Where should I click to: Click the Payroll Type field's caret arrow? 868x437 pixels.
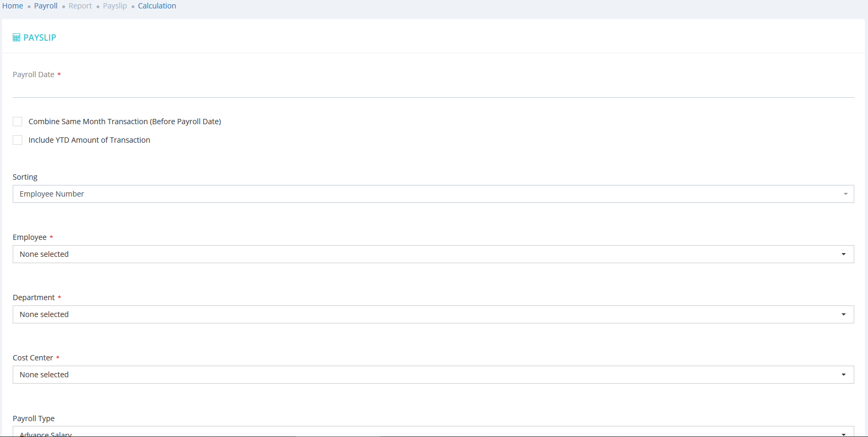(x=844, y=434)
